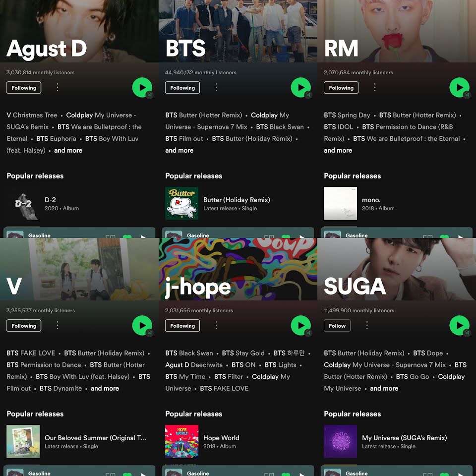The height and width of the screenshot is (476, 476).
Task: Play SUGA's music with green button
Action: pyautogui.click(x=459, y=325)
